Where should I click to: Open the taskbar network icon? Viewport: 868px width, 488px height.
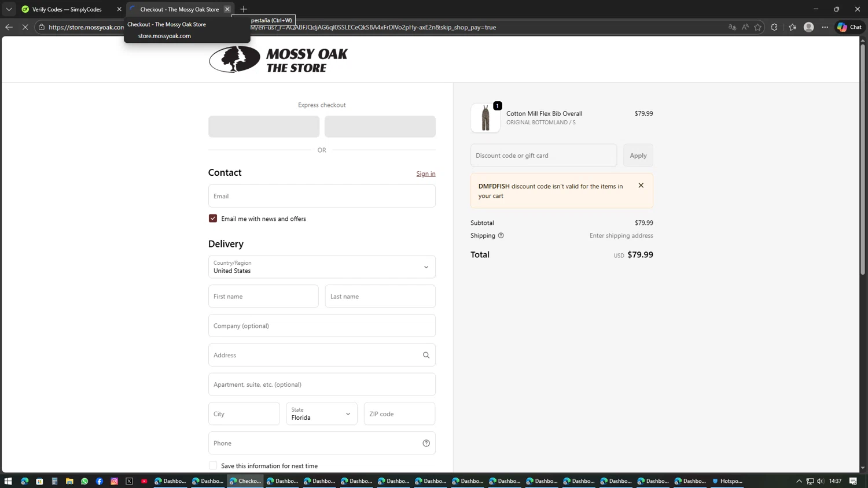coord(810,481)
